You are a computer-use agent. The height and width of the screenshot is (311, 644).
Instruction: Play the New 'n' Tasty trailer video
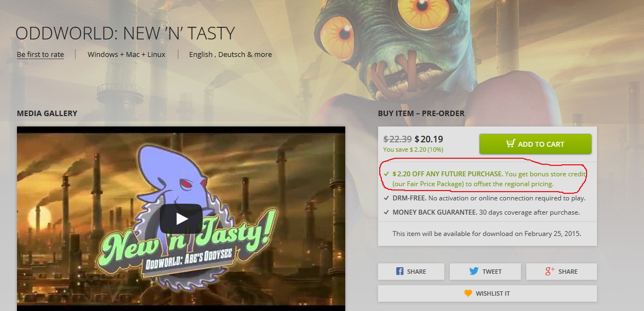(181, 218)
